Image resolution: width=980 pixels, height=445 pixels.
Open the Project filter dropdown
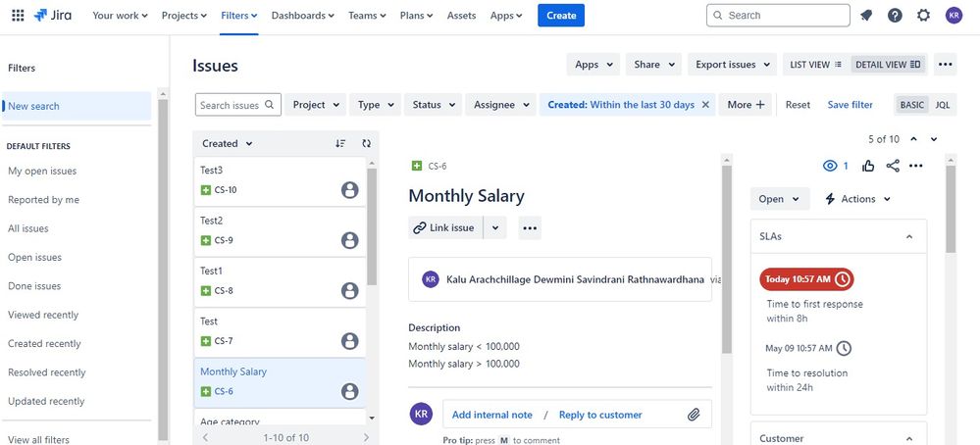[x=316, y=105]
